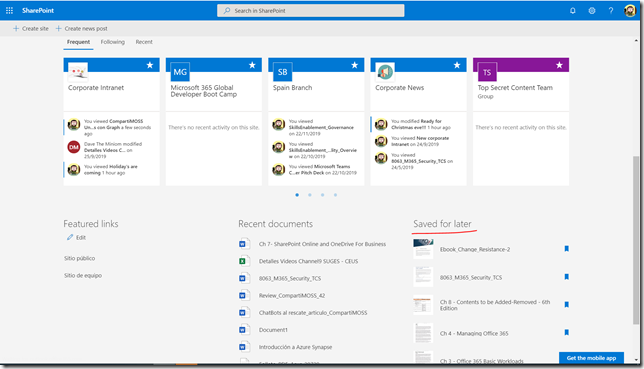644x369 pixels.
Task: Open 8063_M365_Security_TCS thumbnail in Saved for later
Action: (x=423, y=277)
